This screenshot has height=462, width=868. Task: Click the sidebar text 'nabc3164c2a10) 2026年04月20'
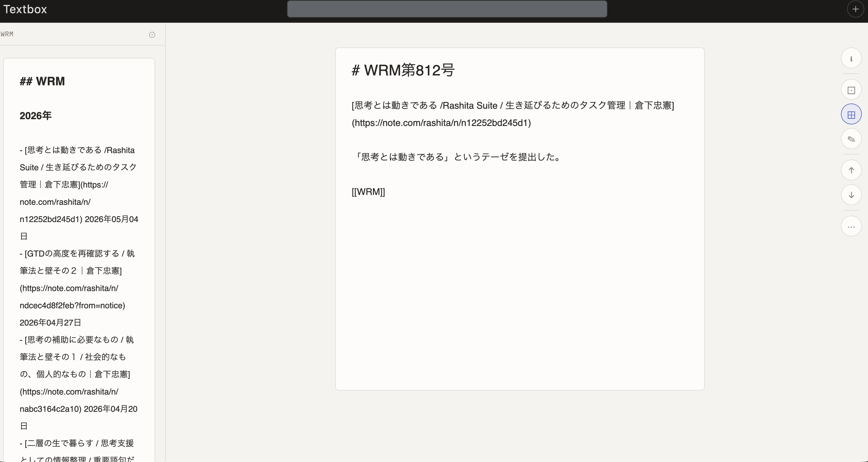coord(79,409)
